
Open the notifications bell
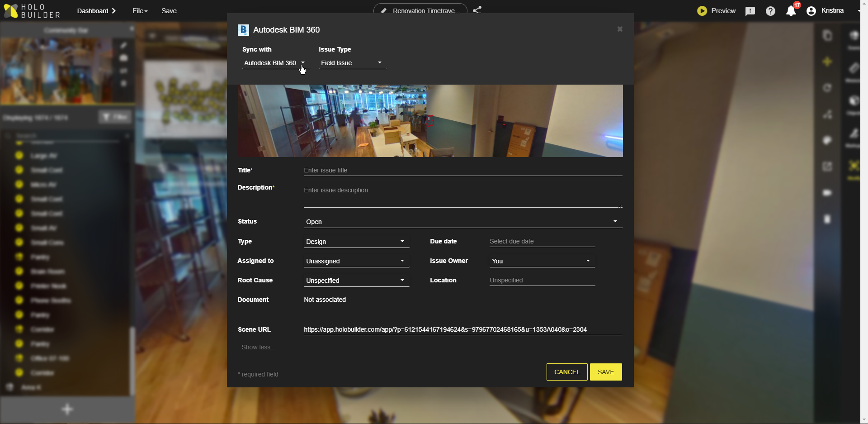(x=791, y=11)
